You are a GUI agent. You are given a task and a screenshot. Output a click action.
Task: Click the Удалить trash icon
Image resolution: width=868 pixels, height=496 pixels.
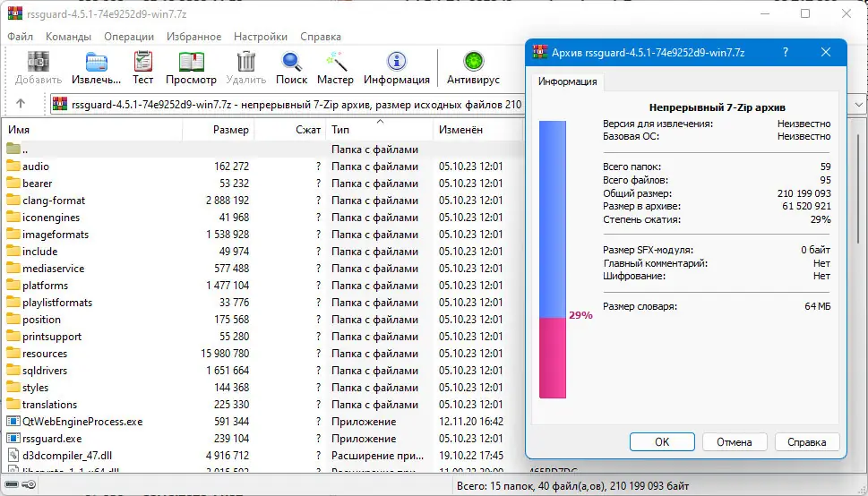[x=245, y=62]
